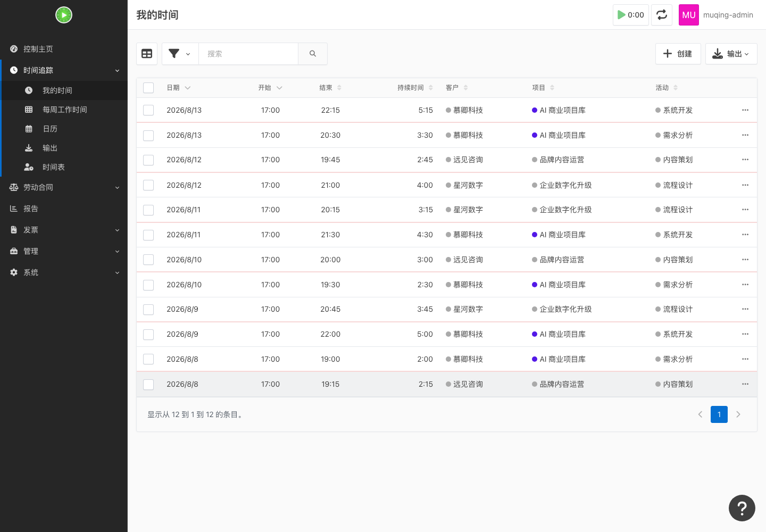766x532 pixels.
Task: Sort by 活动 column header
Action: point(667,88)
